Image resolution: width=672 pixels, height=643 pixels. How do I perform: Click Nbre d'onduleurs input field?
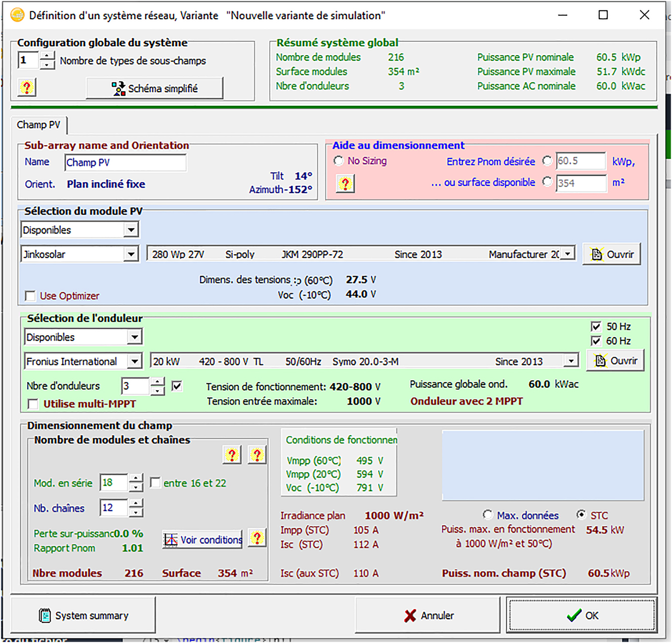tap(136, 386)
